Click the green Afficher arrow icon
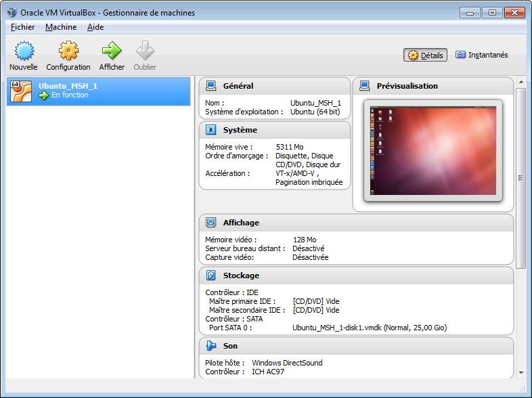The image size is (532, 398). tap(112, 51)
